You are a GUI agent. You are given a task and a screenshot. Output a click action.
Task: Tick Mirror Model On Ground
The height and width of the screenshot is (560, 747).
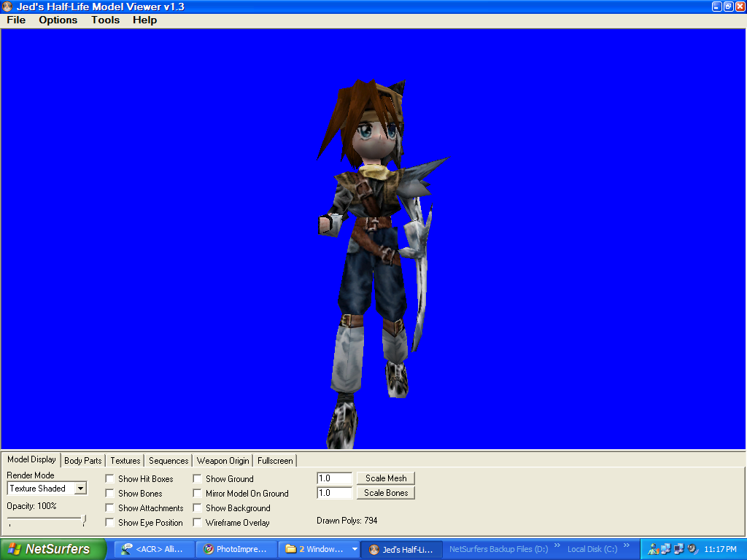coord(197,494)
